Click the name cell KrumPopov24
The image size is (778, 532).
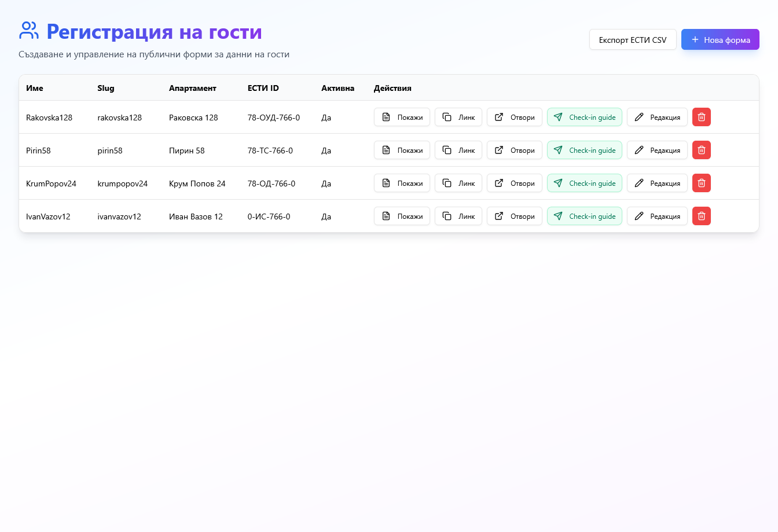click(51, 184)
